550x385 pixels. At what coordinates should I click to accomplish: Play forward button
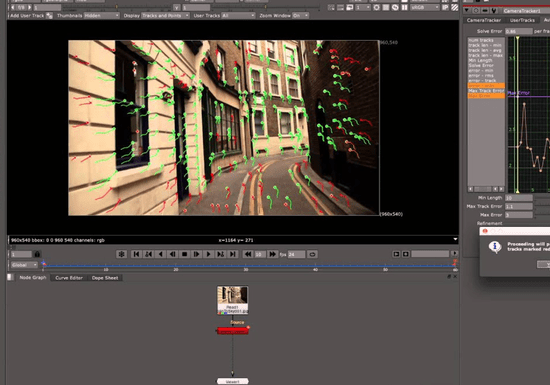tap(208, 254)
